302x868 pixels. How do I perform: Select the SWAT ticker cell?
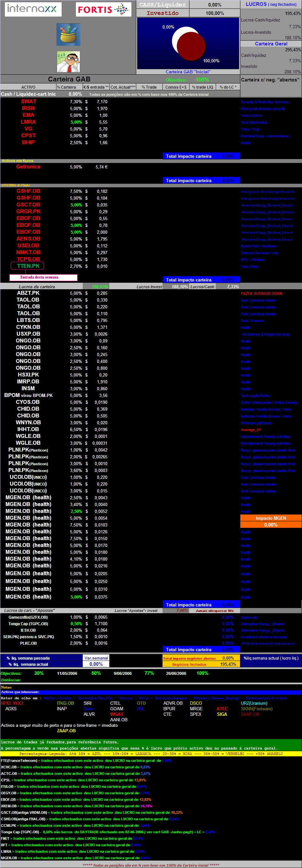click(x=29, y=101)
